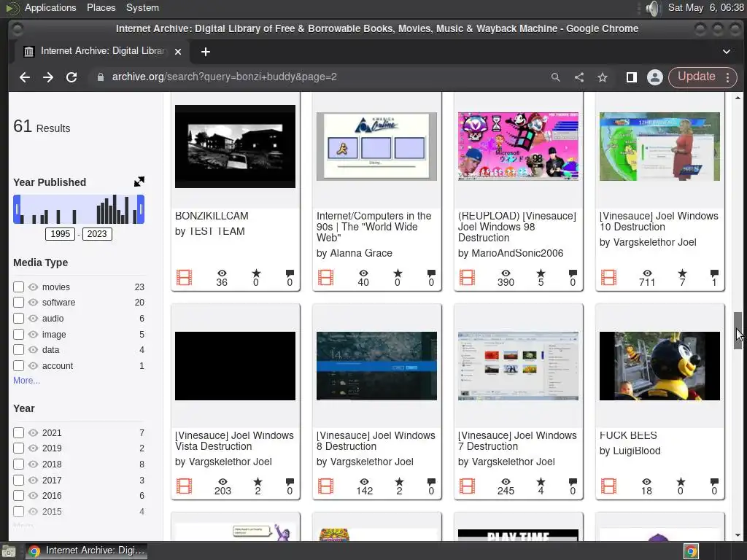The image size is (747, 560).
Task: Toggle the eye icon beside movies
Action: pos(33,287)
